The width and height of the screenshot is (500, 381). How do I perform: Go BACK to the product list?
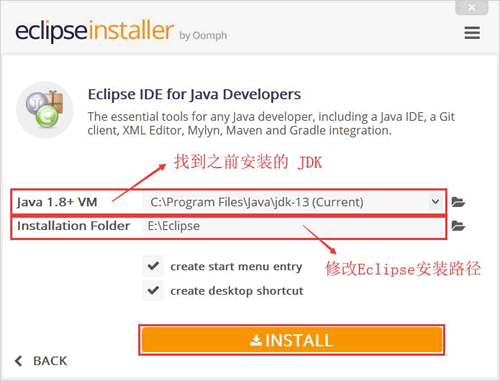[41, 361]
